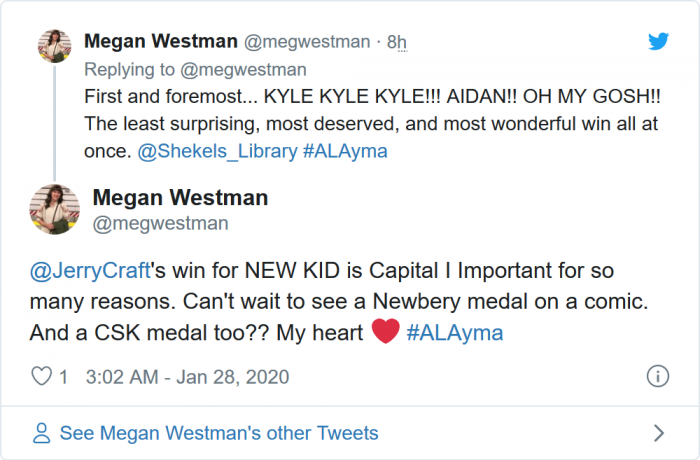Open "Replying to @megwestman" link
The image size is (700, 460).
click(195, 70)
